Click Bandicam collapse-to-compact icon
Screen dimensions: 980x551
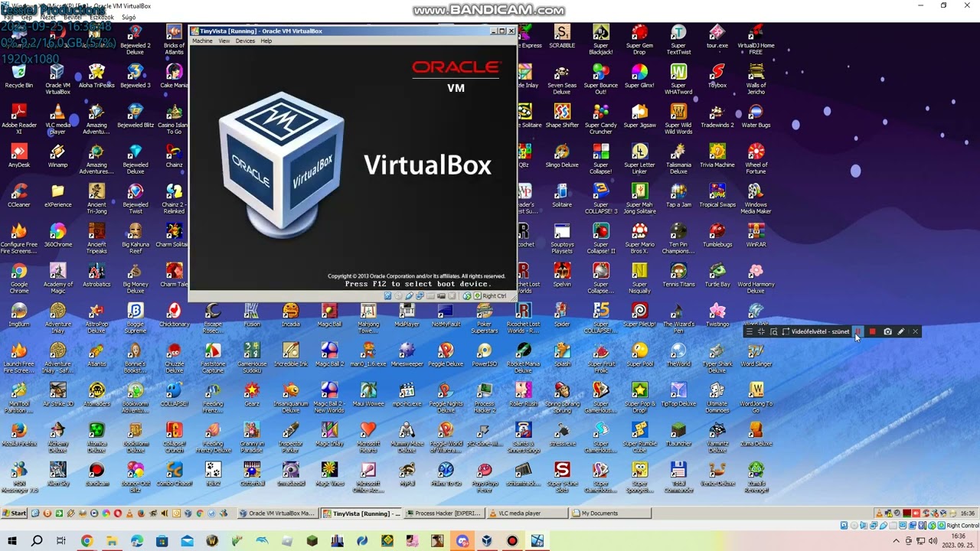tap(761, 331)
